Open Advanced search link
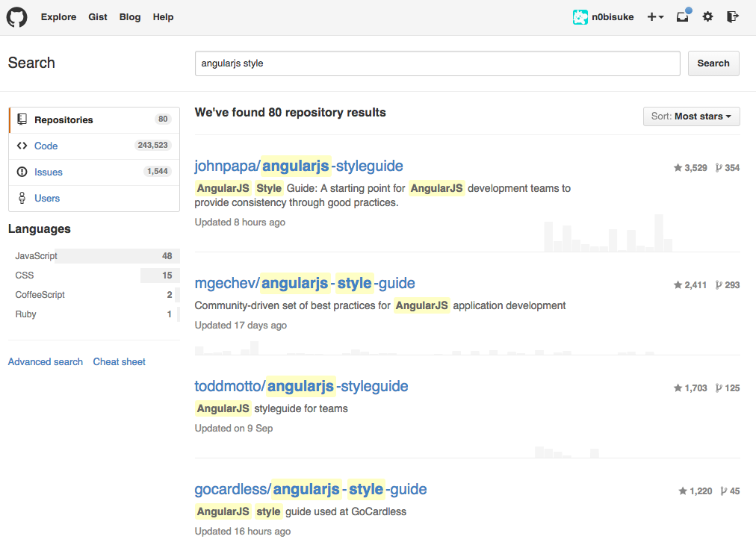Image resolution: width=756 pixels, height=551 pixels. 46,361
